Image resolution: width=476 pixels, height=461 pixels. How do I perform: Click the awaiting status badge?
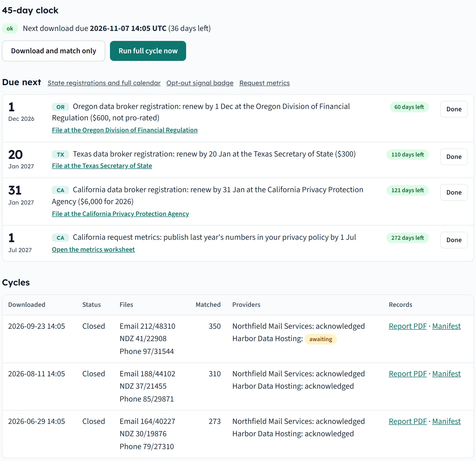pyautogui.click(x=321, y=339)
